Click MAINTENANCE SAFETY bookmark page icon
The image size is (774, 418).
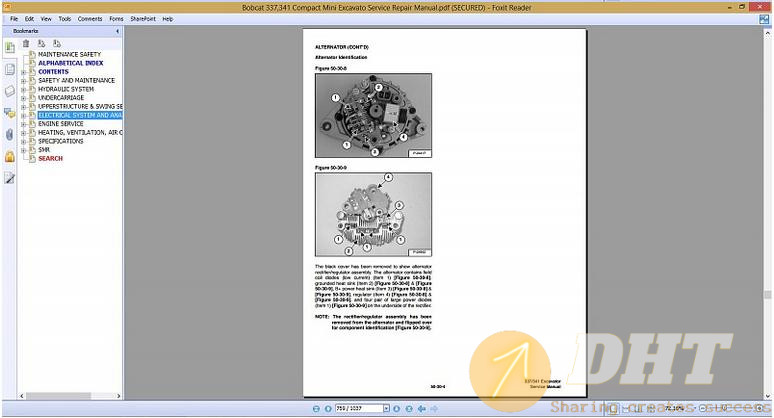[33, 54]
